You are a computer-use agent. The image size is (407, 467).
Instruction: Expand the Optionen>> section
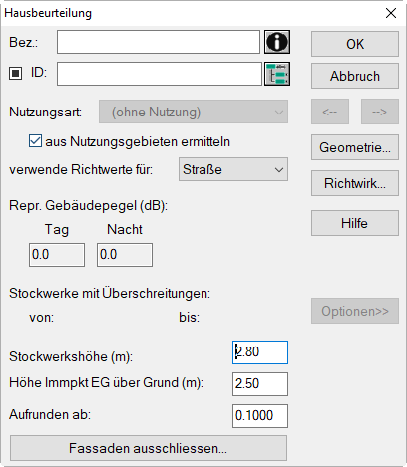click(x=355, y=311)
